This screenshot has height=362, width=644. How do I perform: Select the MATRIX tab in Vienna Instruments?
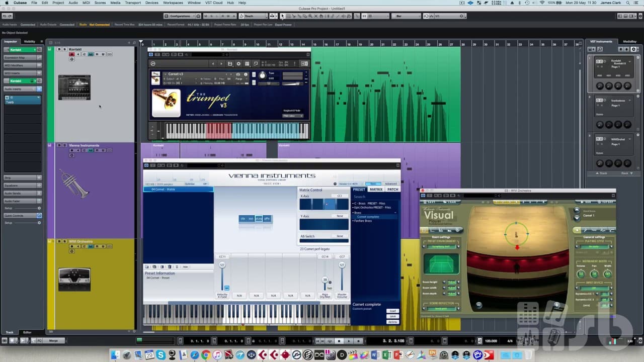[x=376, y=190]
